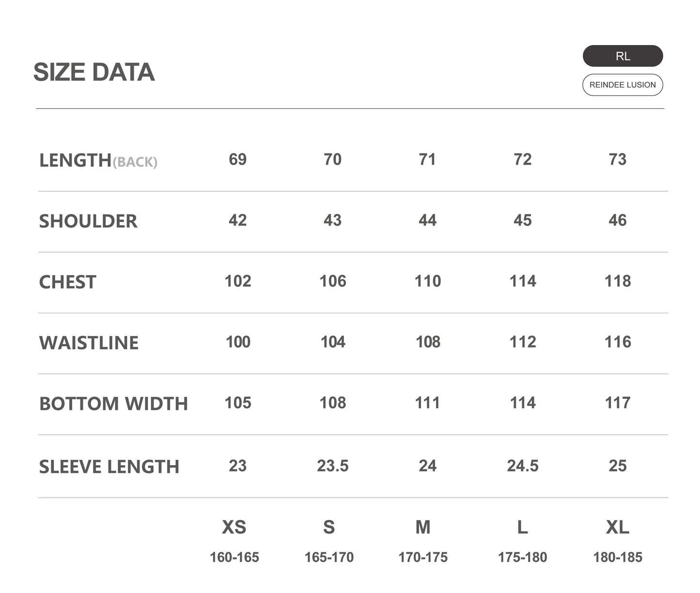Select the M size column header
The height and width of the screenshot is (593, 700).
coord(423,527)
